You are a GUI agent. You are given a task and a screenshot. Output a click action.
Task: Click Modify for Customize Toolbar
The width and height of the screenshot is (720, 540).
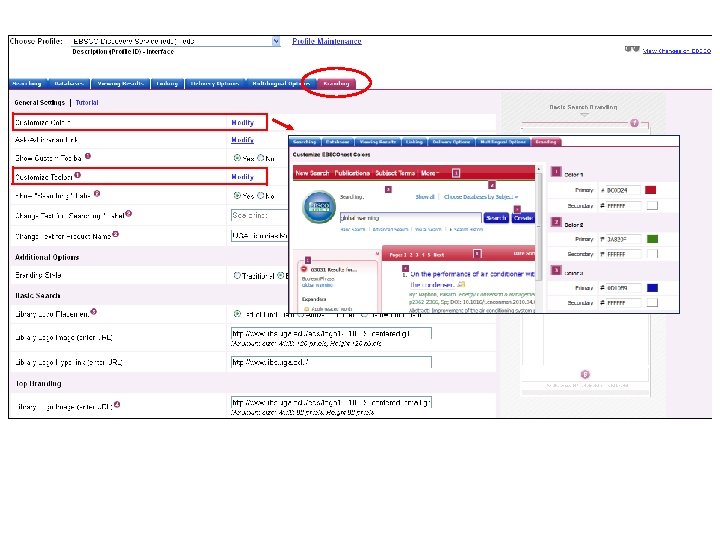click(242, 177)
